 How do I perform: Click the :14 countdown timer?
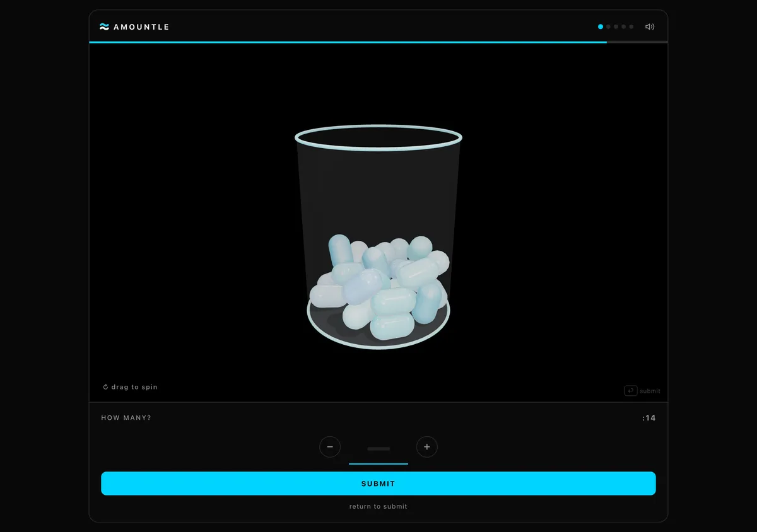click(x=649, y=418)
